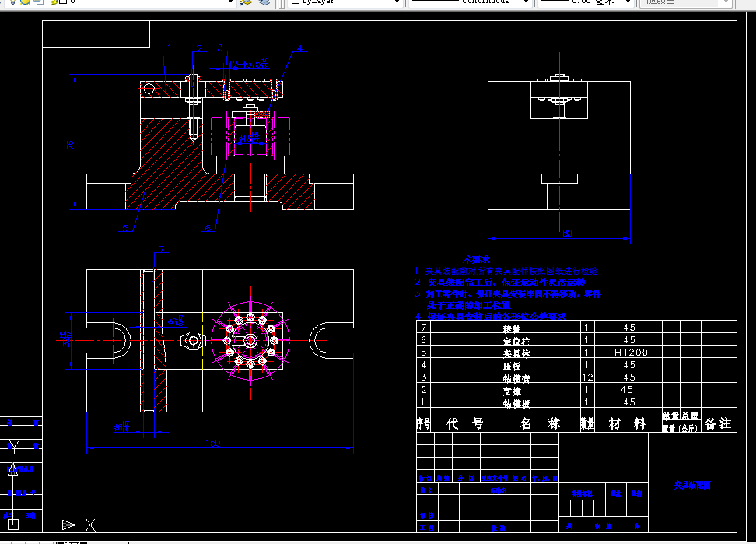
Task: Select balloon number 4 above the front view
Action: pyautogui.click(x=299, y=48)
